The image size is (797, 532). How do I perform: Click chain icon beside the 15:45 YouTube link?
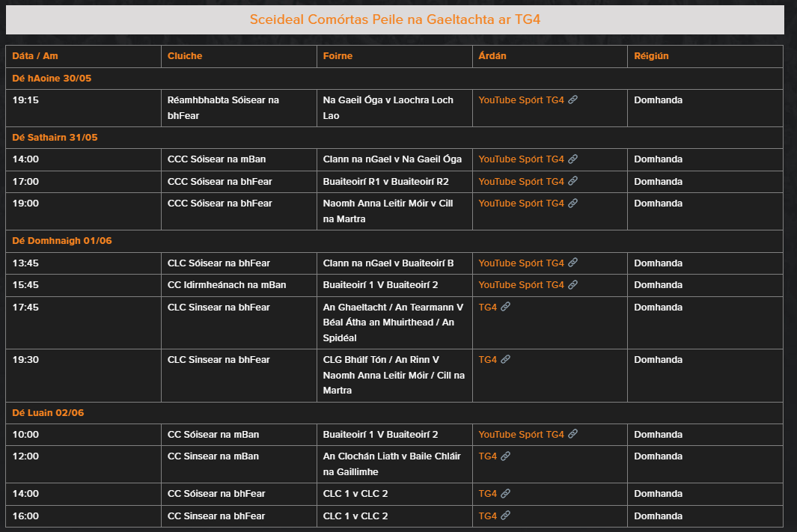tap(572, 285)
